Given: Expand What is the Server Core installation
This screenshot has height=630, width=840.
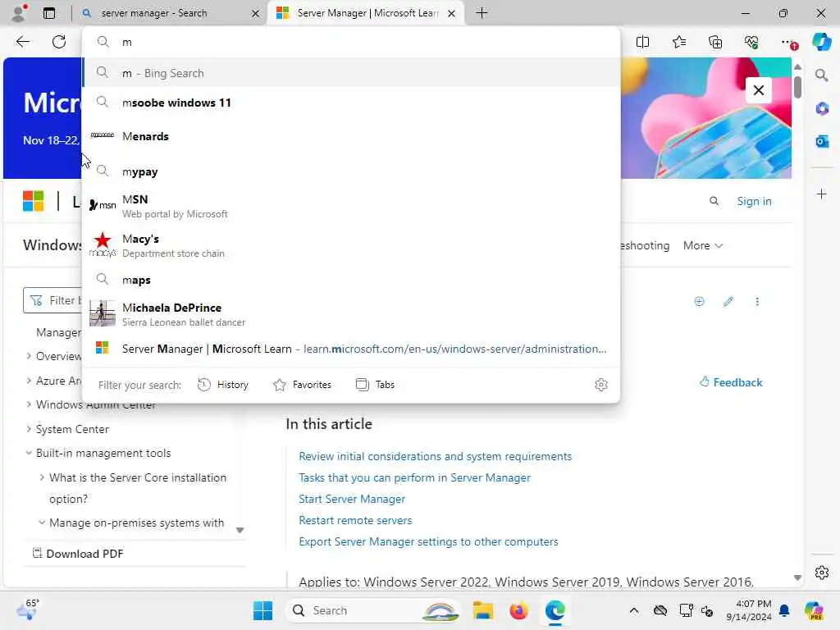Looking at the screenshot, I should click(42, 477).
